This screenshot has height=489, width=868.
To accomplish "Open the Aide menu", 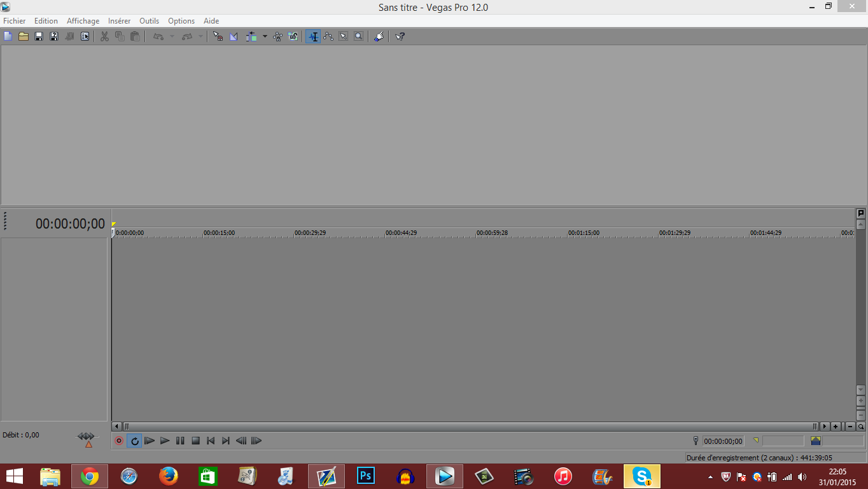I will (211, 21).
